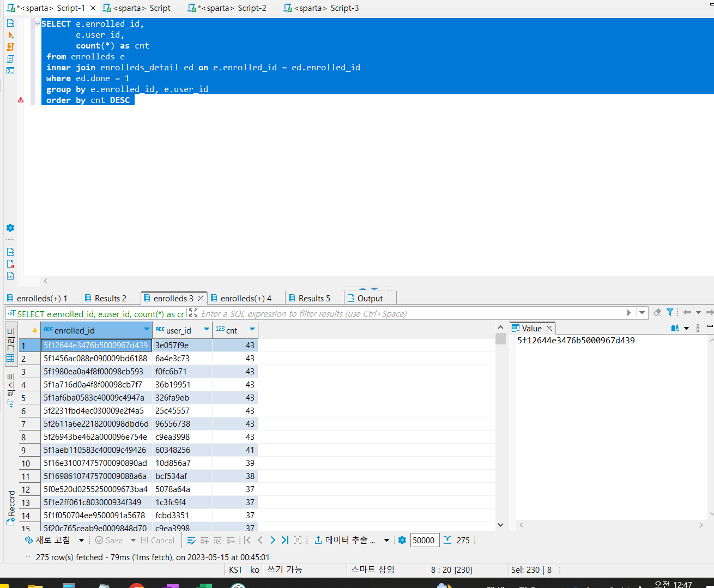
Task: Open the Record view side toggle
Action: (10, 507)
